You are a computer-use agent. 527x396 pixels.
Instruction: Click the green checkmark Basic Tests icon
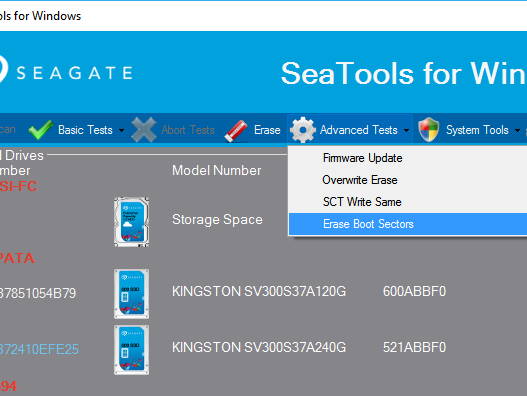(x=41, y=129)
